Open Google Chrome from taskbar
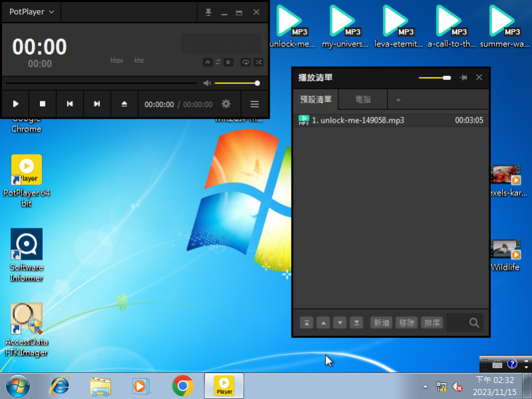Viewport: 532px width, 399px height. 182,386
